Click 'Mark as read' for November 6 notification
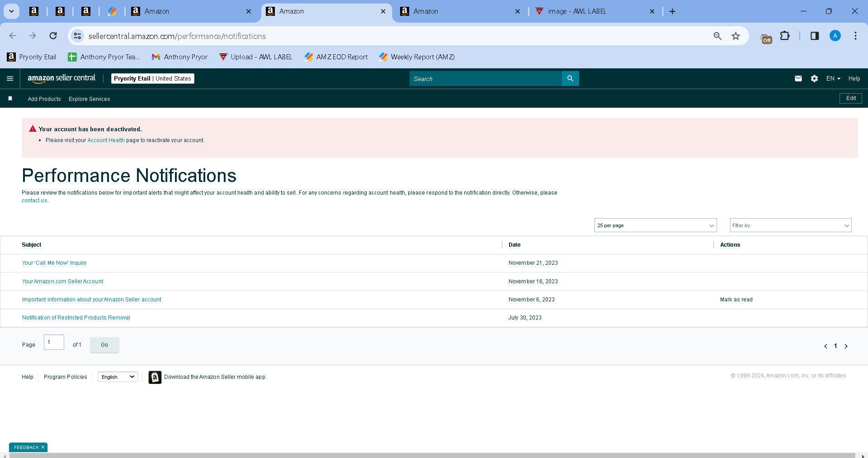 [736, 300]
